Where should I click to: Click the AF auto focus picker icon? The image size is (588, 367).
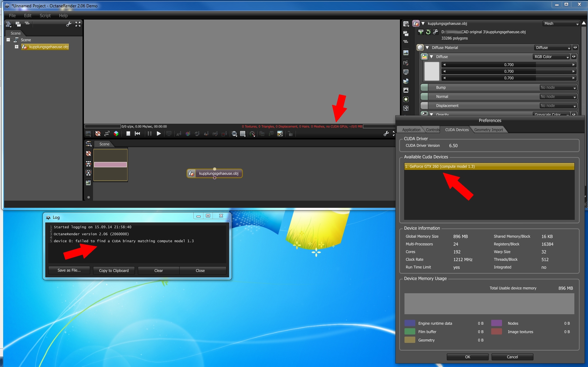pyautogui.click(x=179, y=134)
